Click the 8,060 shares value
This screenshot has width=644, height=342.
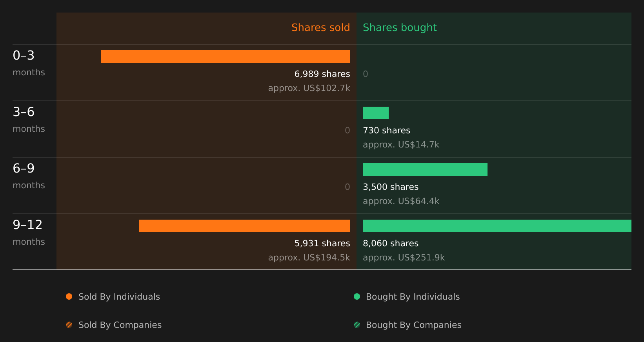coord(391,243)
